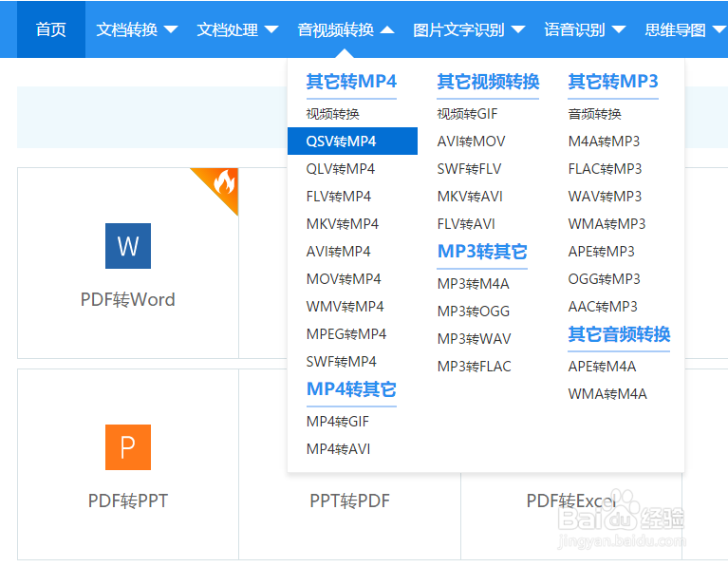
Task: Choose 视频转换 in the menu
Action: (333, 114)
